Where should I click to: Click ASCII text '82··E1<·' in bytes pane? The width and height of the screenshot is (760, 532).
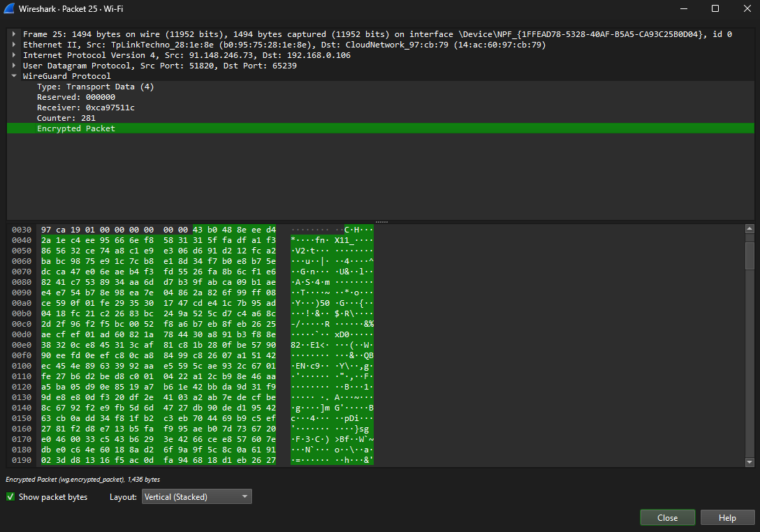[x=310, y=345]
